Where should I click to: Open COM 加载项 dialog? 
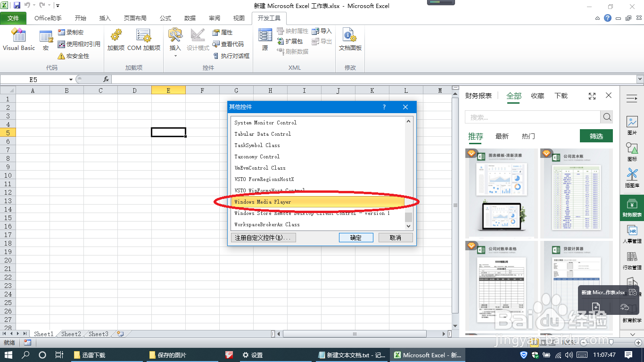[144, 40]
